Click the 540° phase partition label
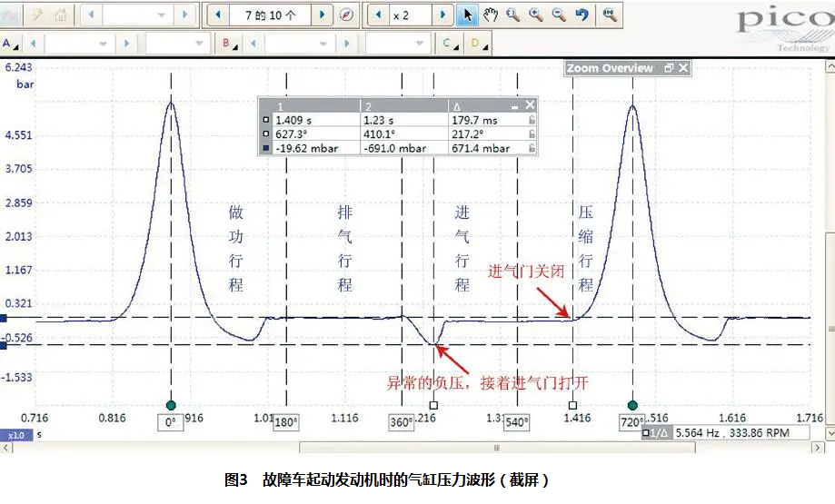Viewport: 835px width, 504px height. pos(517,422)
